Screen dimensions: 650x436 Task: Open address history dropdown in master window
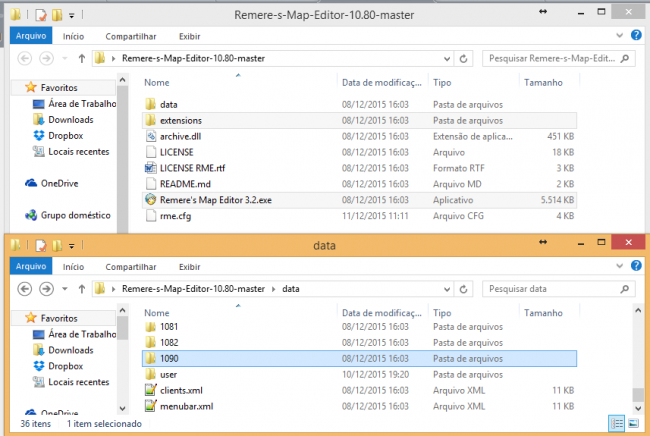pyautogui.click(x=447, y=58)
